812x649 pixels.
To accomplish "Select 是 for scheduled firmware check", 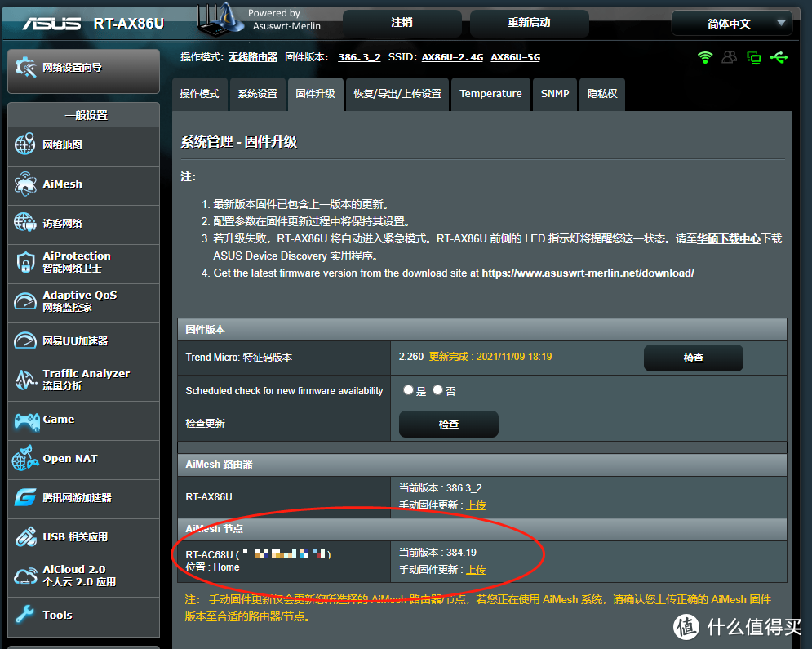I will tap(408, 390).
